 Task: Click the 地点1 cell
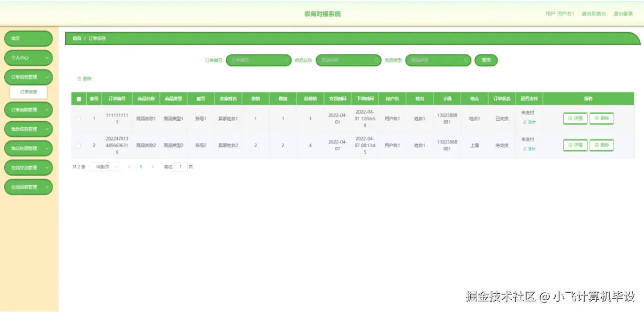coord(475,119)
